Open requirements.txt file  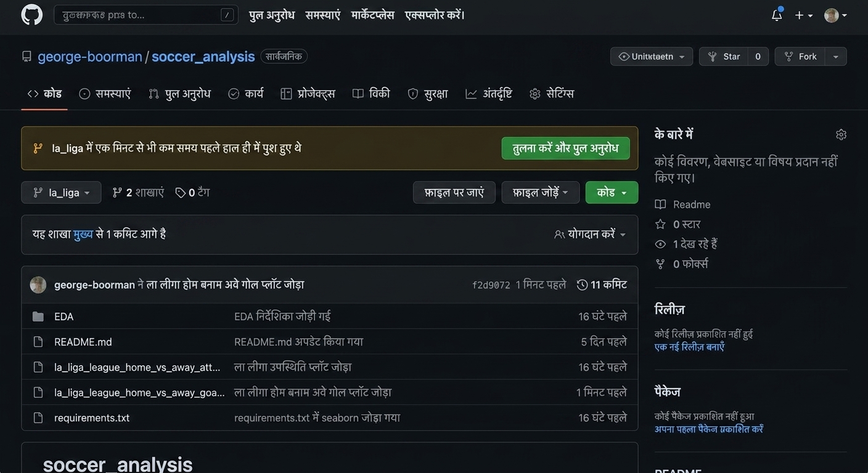92,418
